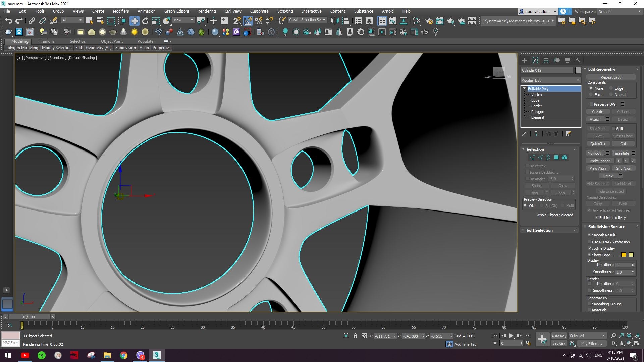644x362 pixels.
Task: Click the Auto Key button
Action: [558, 336]
